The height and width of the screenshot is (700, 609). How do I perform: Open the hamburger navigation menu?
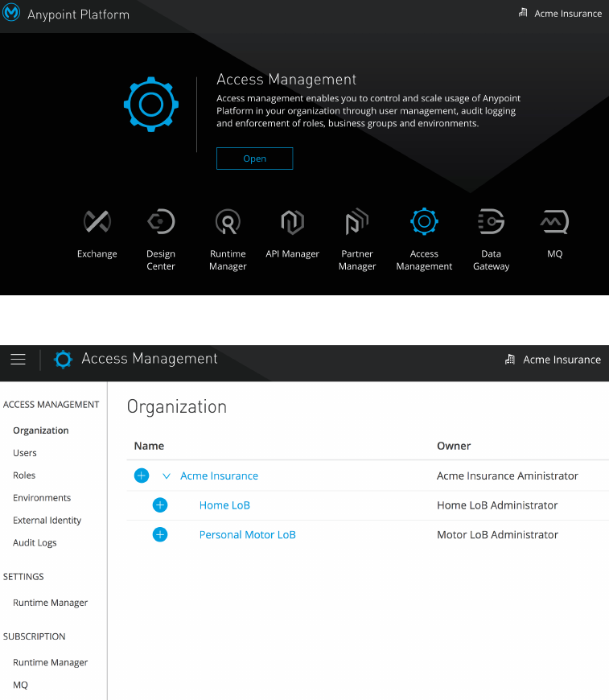pos(18,360)
